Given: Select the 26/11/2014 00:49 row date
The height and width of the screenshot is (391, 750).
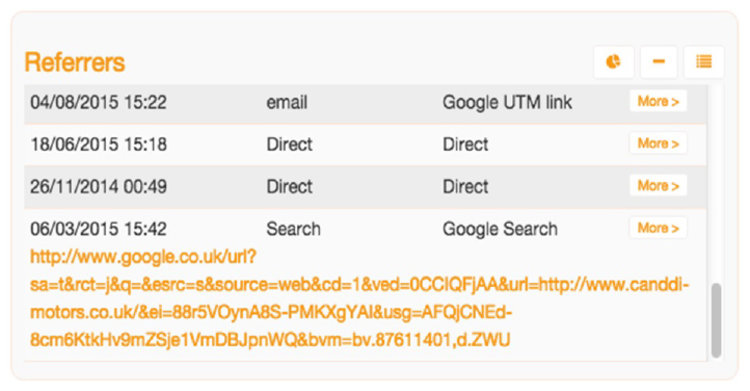Looking at the screenshot, I should [99, 186].
